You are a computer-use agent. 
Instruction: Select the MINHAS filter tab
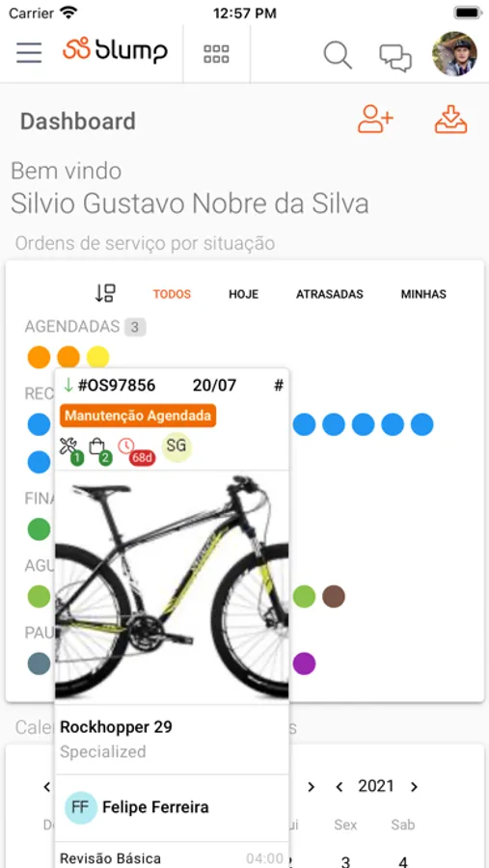[x=423, y=294]
